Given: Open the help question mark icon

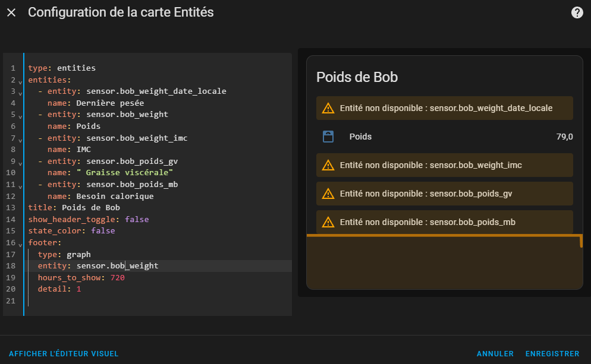Looking at the screenshot, I should (577, 12).
